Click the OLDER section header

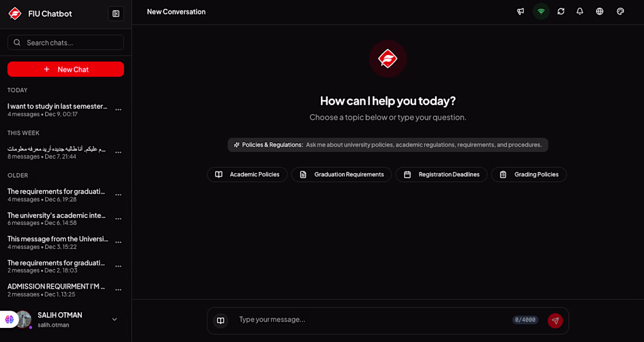(x=18, y=175)
